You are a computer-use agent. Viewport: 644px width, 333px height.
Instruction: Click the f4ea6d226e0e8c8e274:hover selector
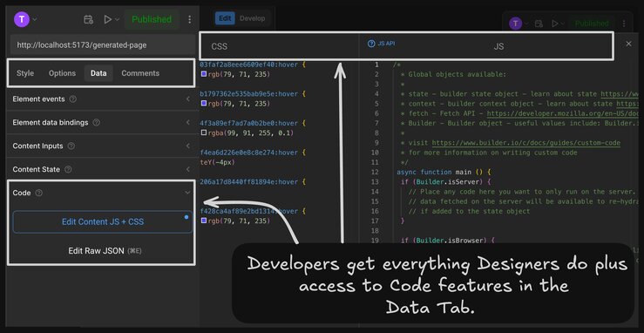coord(249,153)
